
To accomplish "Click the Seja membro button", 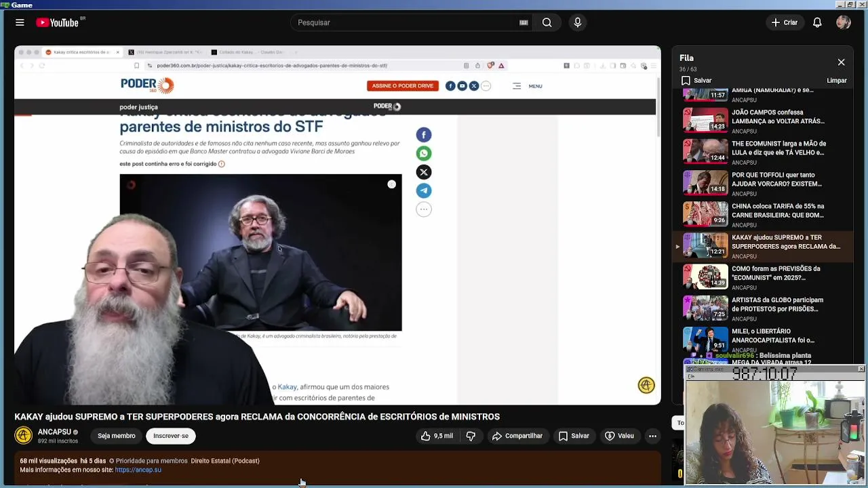I will pos(117,436).
